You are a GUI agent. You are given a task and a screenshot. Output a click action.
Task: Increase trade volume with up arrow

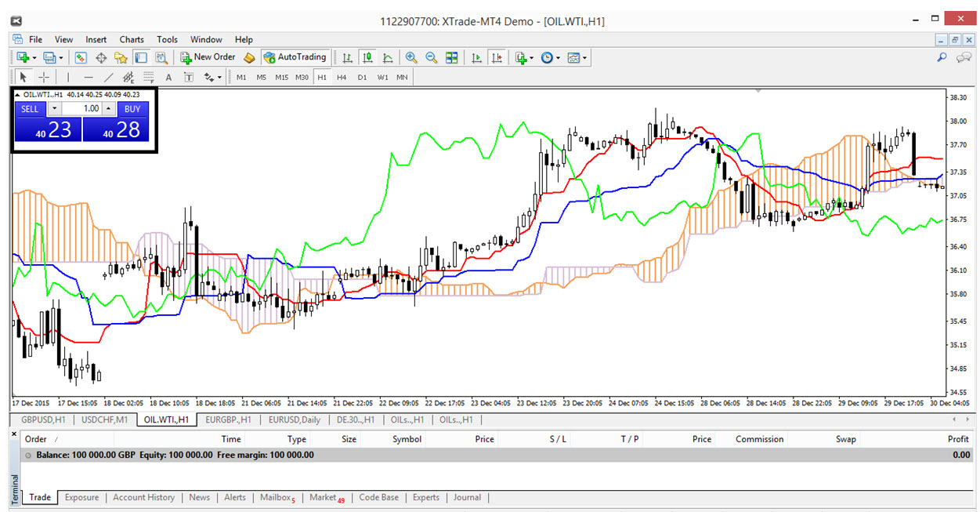[109, 109]
